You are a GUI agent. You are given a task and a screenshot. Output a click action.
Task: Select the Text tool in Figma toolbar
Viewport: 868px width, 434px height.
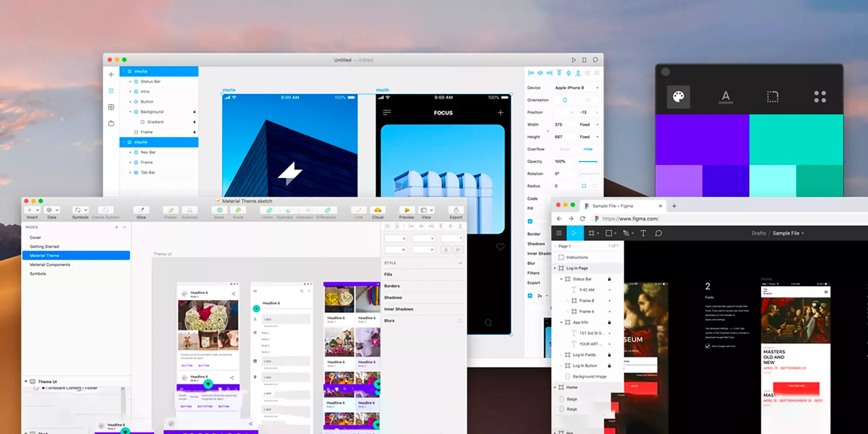point(643,233)
